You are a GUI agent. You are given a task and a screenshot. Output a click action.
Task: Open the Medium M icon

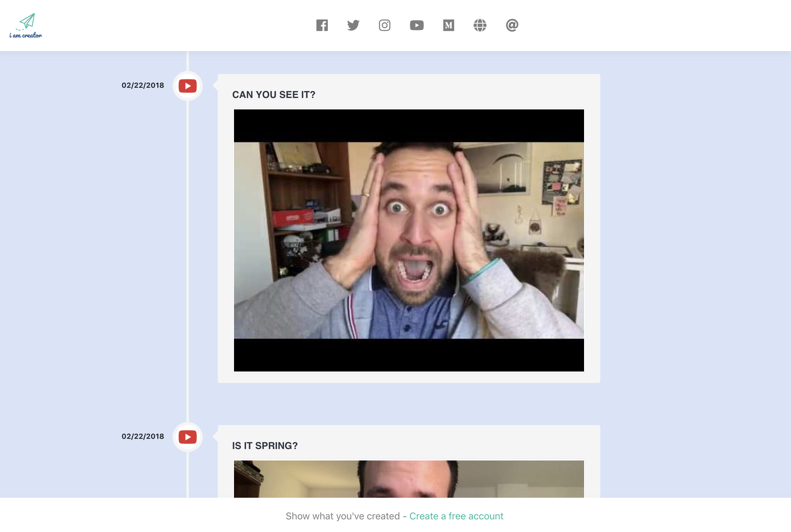(448, 25)
